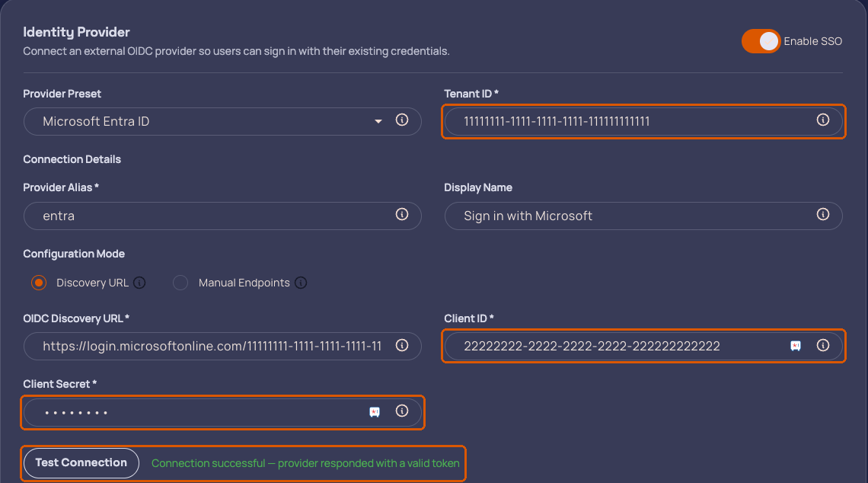
Task: Click the Display Name info icon
Action: (823, 214)
